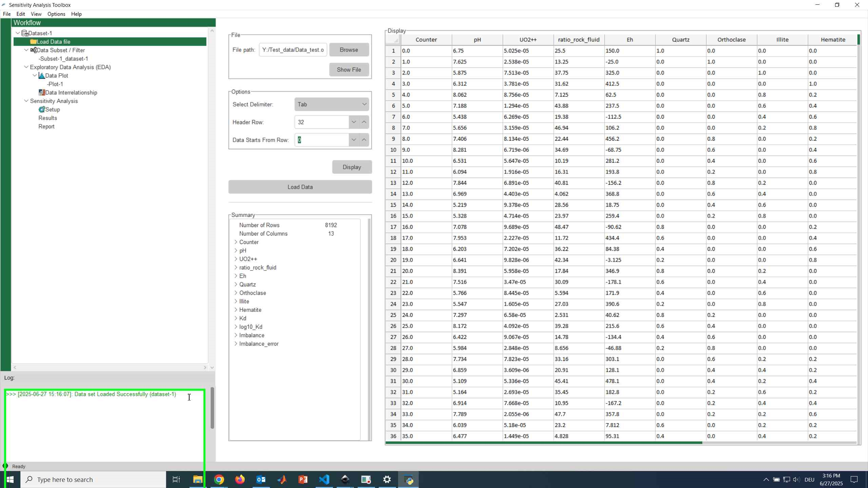Screen dimensions: 868x488
Task: Decrease the Header Row value
Action: [354, 122]
